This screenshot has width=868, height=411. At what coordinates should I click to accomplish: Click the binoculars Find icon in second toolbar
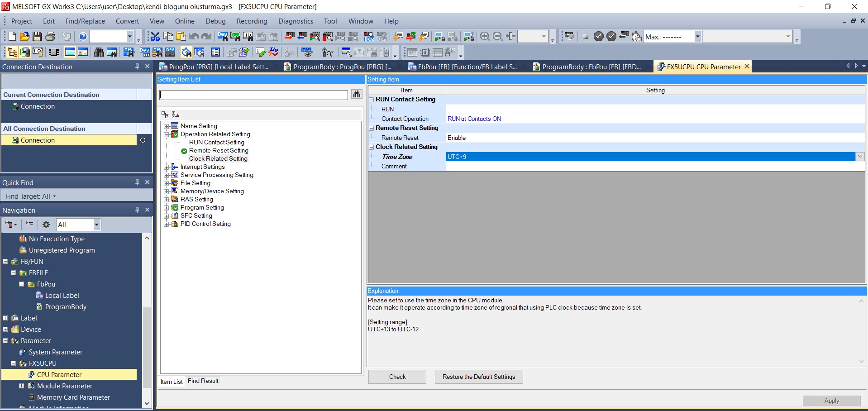coord(99,53)
